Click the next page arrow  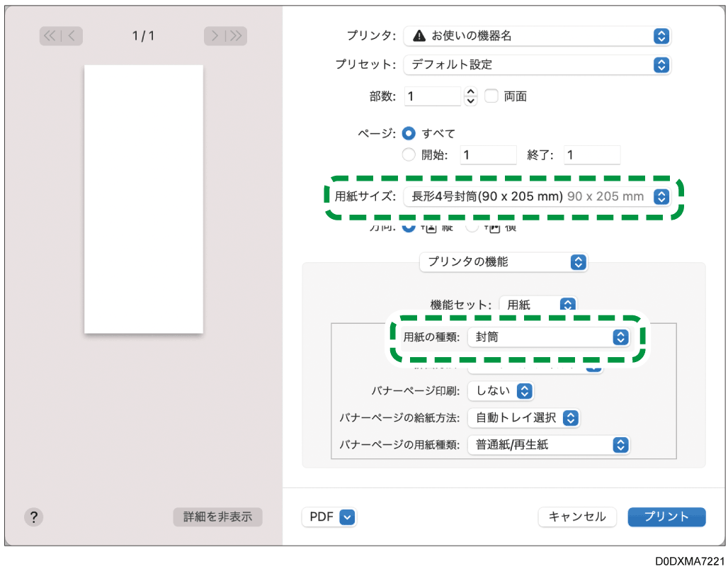pos(216,36)
